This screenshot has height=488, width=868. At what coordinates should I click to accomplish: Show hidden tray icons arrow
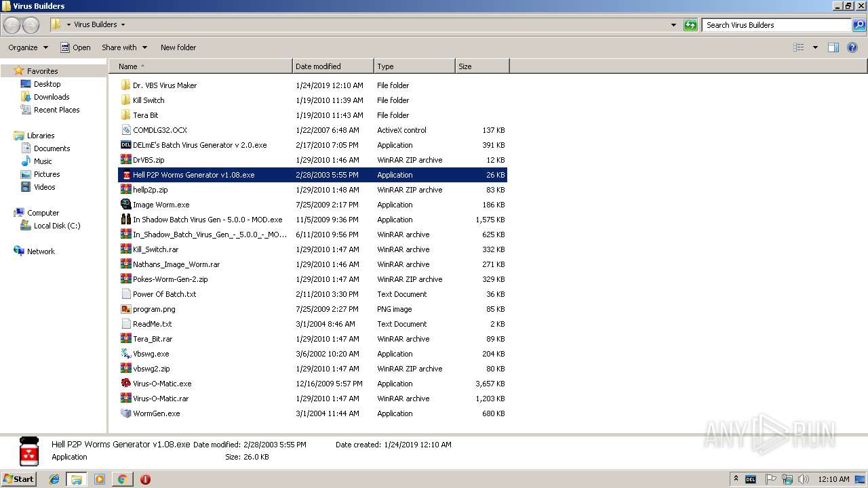pos(736,479)
